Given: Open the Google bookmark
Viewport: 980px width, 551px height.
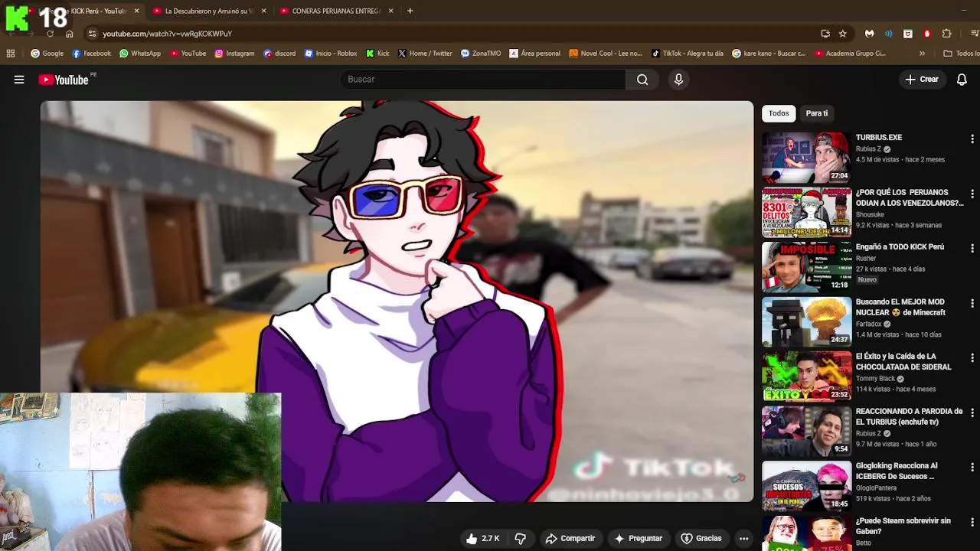Looking at the screenshot, I should pos(47,54).
